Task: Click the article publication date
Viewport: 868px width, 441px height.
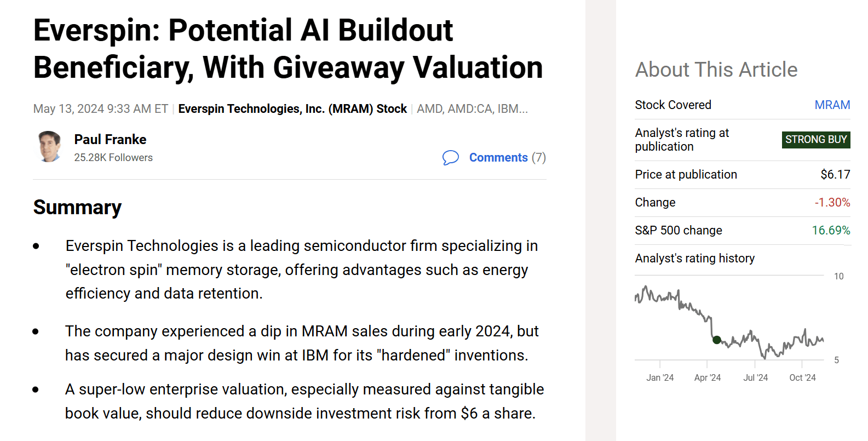Action: 100,108
